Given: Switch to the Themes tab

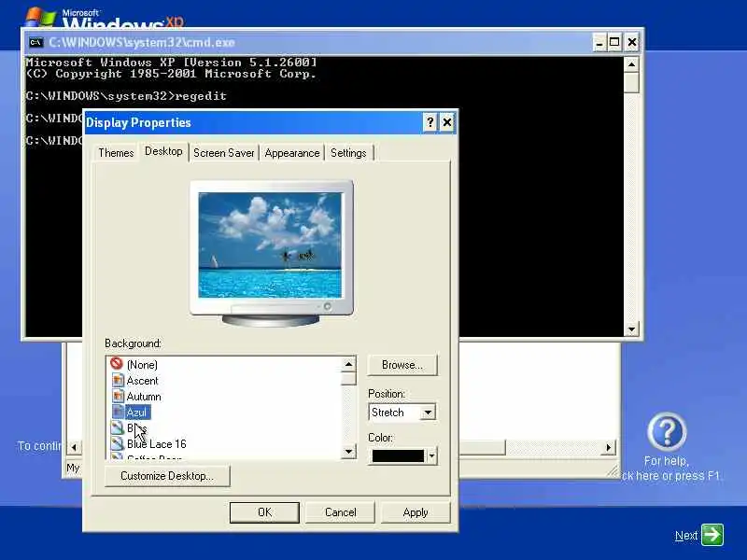Looking at the screenshot, I should tap(116, 153).
